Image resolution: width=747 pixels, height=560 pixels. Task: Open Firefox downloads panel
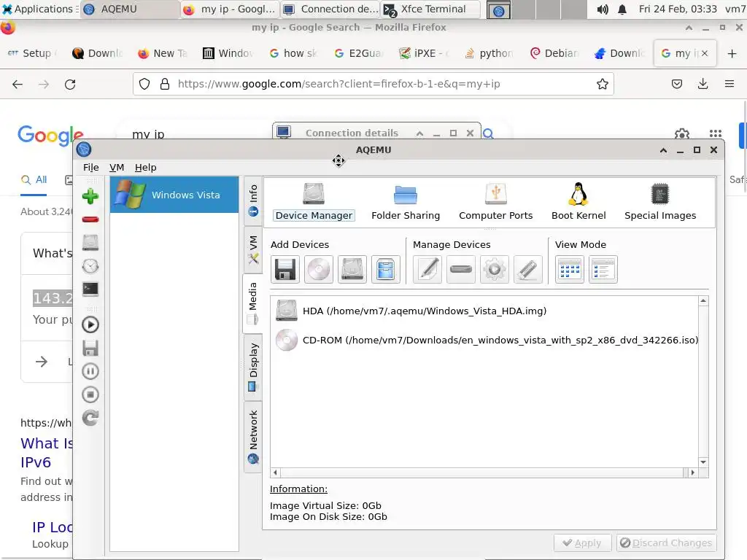(x=703, y=85)
